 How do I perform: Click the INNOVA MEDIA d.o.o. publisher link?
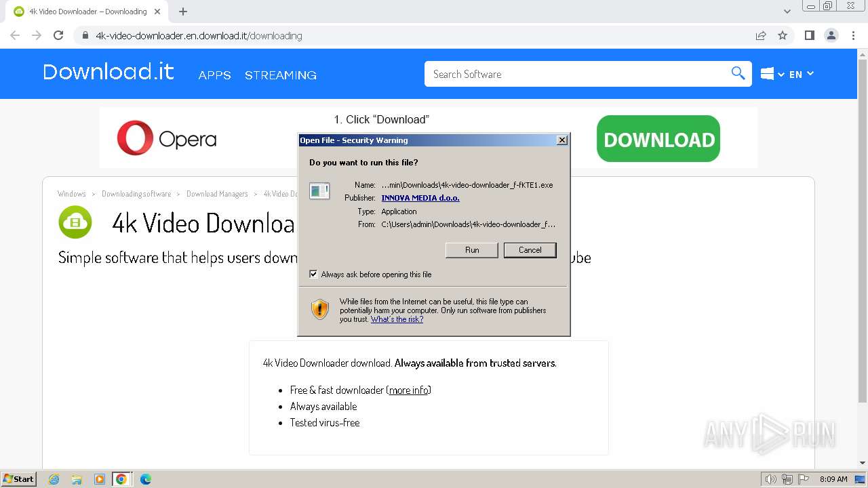420,198
